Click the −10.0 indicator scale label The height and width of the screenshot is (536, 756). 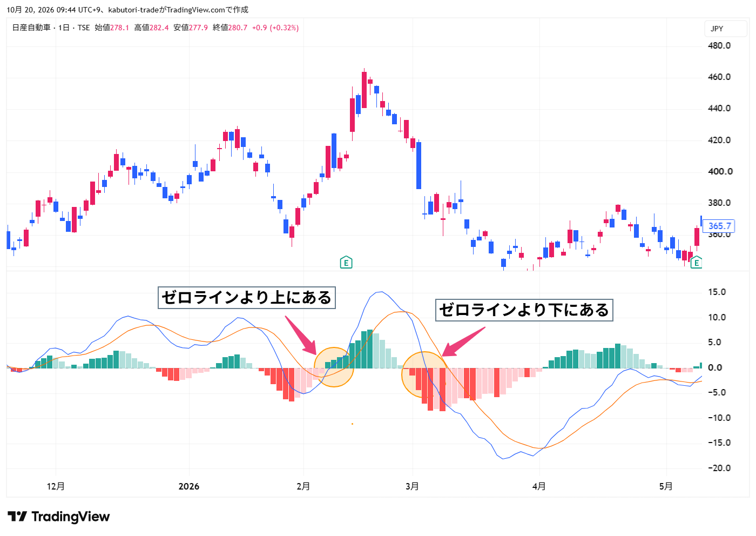point(719,418)
